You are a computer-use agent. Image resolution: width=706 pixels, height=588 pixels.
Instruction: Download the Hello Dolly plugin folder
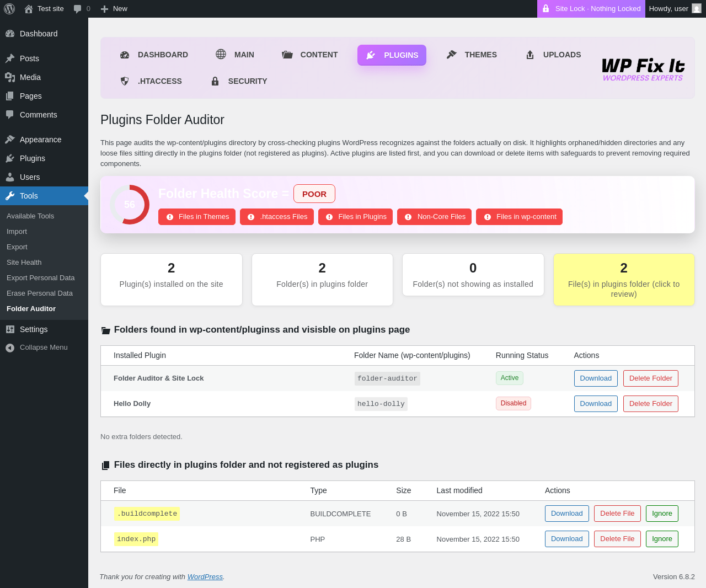coord(596,404)
